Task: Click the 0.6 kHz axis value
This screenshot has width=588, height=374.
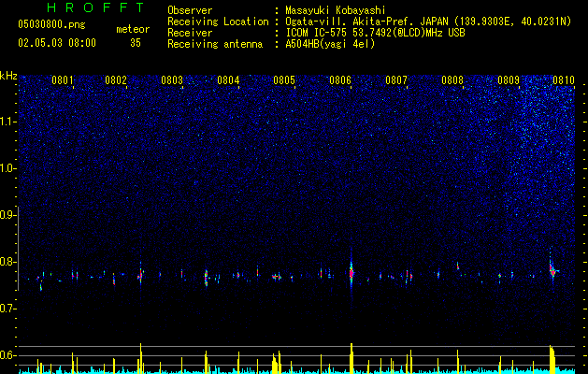Action: [x=7, y=355]
